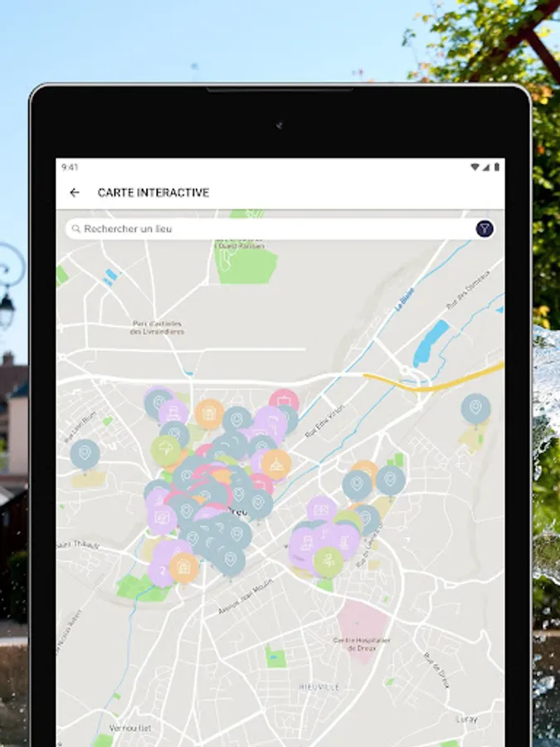Tap the CARTE INTERACTIVE title
Viewport: 560px width, 747px height.
coord(153,193)
